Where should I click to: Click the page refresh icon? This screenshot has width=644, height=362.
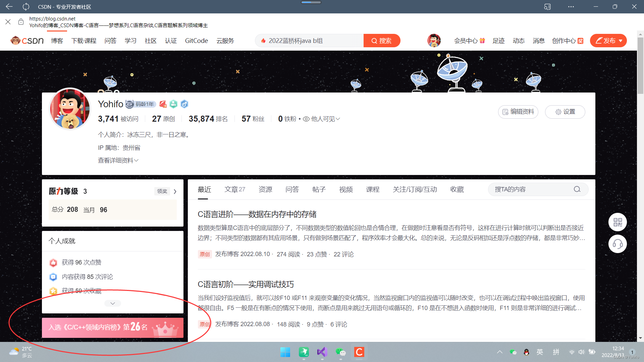point(25,7)
